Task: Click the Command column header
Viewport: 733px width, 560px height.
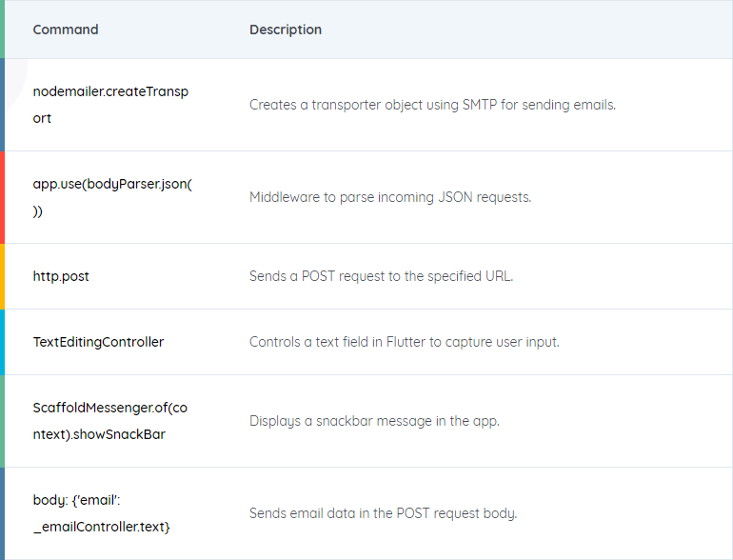Action: [66, 30]
